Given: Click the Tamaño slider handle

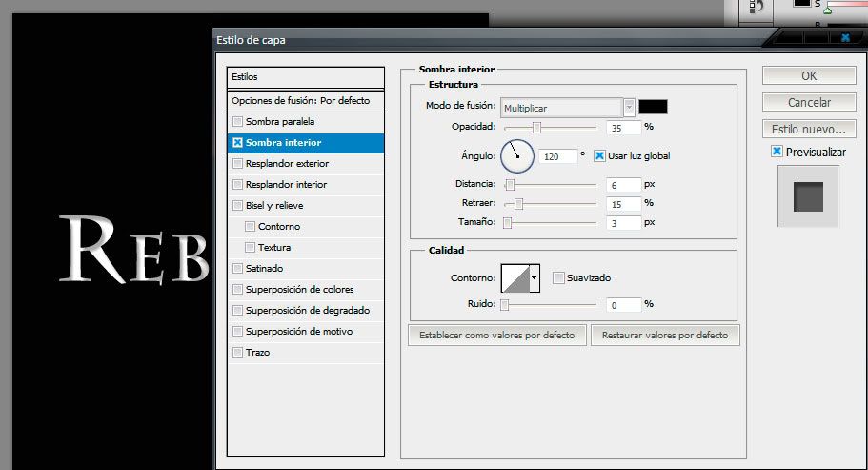Looking at the screenshot, I should pyautogui.click(x=507, y=223).
